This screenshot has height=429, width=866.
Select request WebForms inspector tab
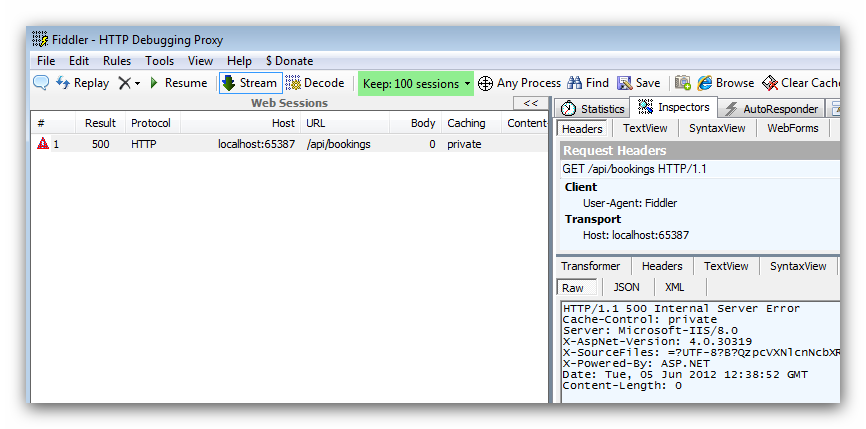(793, 128)
